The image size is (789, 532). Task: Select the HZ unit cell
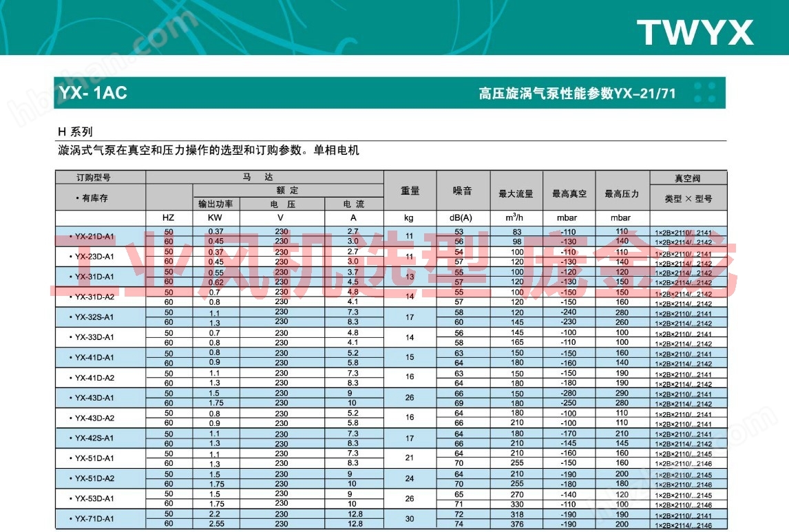[x=168, y=217]
